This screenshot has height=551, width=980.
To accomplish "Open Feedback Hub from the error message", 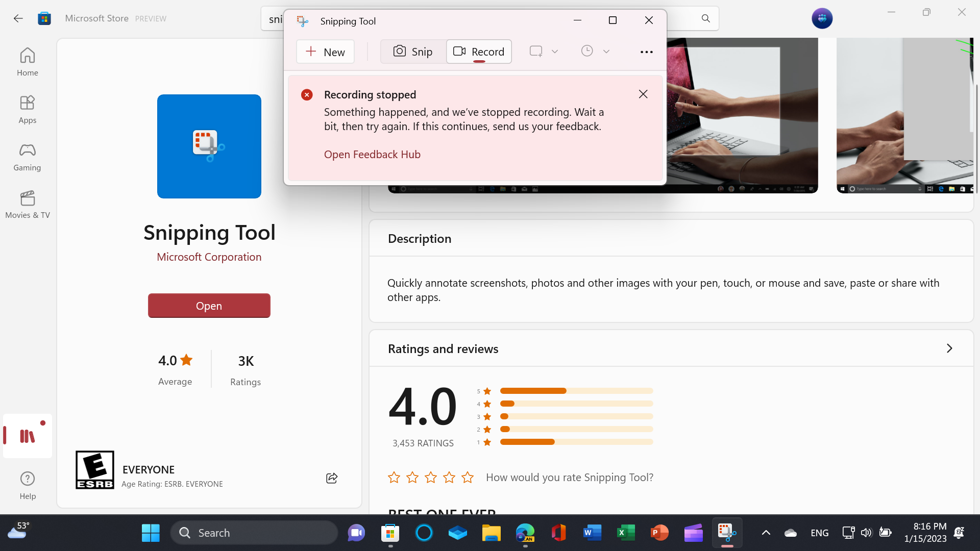I will (x=372, y=154).
